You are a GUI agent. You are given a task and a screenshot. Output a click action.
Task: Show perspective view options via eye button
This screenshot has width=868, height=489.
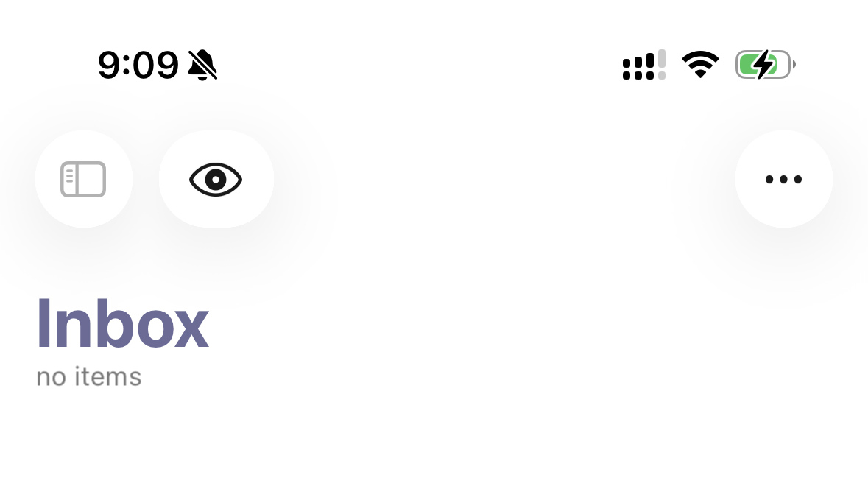click(x=216, y=179)
